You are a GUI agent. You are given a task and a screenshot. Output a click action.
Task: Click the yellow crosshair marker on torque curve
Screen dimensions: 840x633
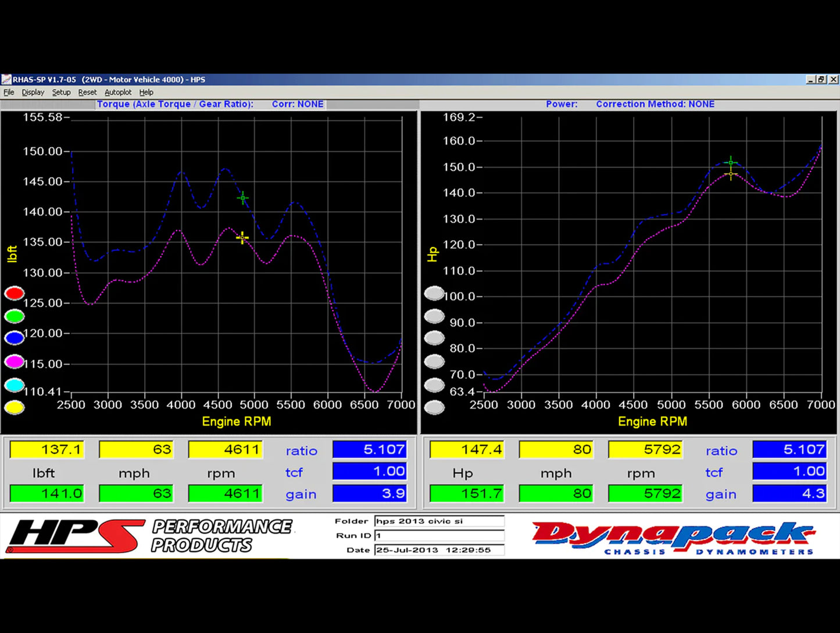pos(242,238)
